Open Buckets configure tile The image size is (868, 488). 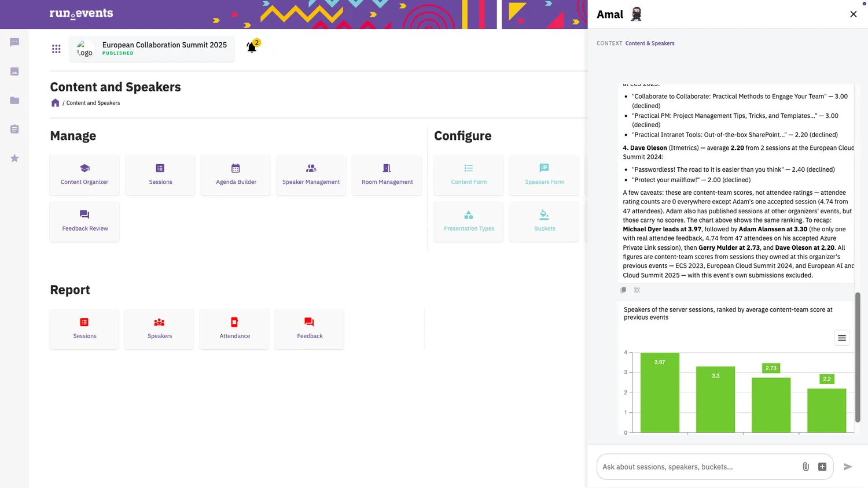[545, 221]
